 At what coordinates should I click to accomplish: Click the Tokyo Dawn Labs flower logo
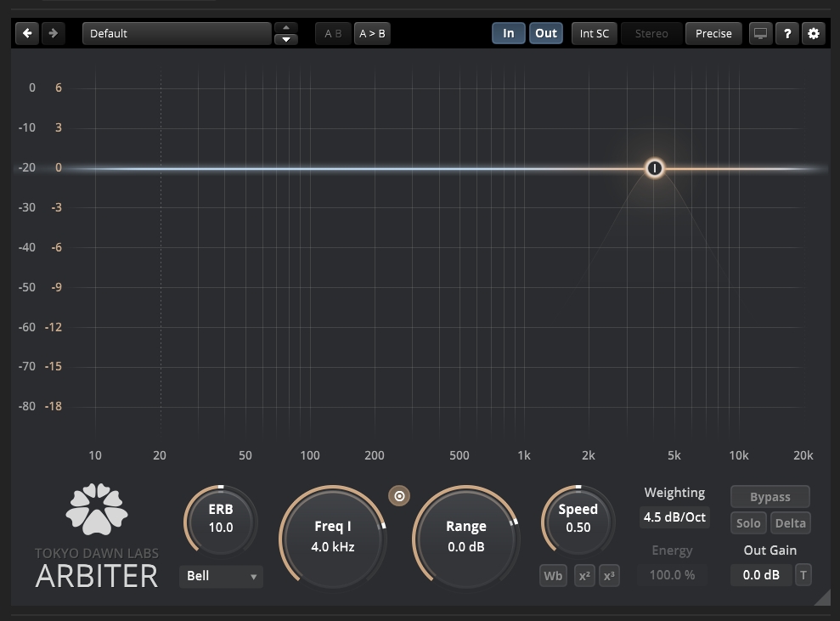tap(97, 509)
